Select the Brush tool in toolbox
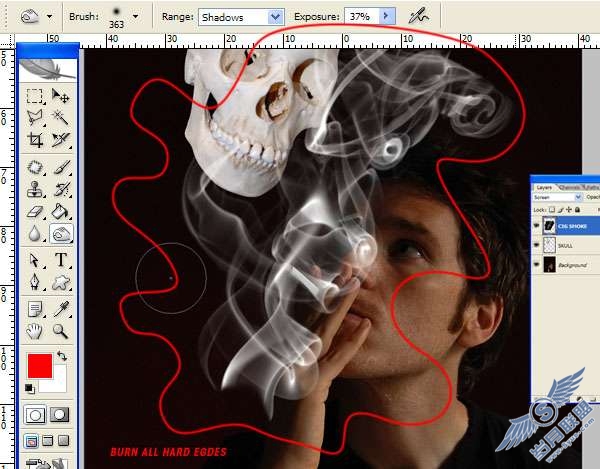 60,168
